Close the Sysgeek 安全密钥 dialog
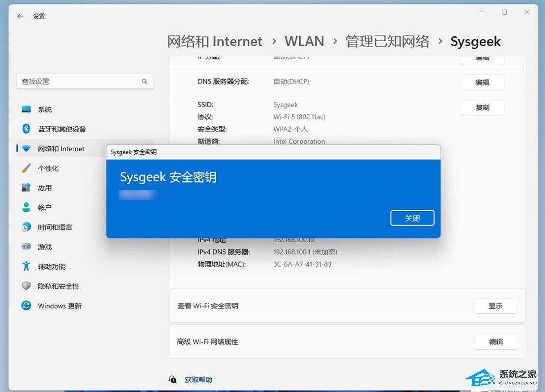The image size is (545, 392). click(x=412, y=218)
